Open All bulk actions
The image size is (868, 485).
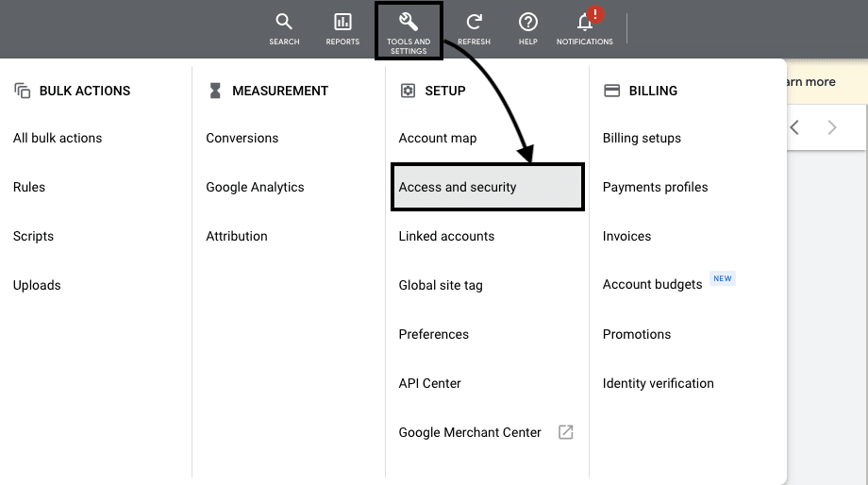58,138
